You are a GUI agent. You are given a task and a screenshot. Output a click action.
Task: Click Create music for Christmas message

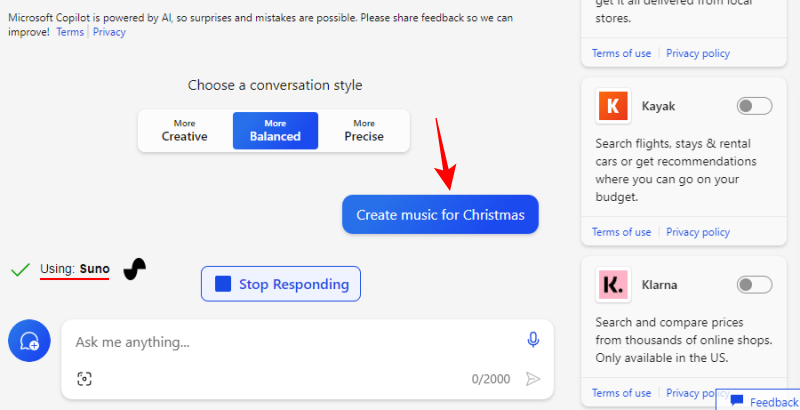click(440, 215)
